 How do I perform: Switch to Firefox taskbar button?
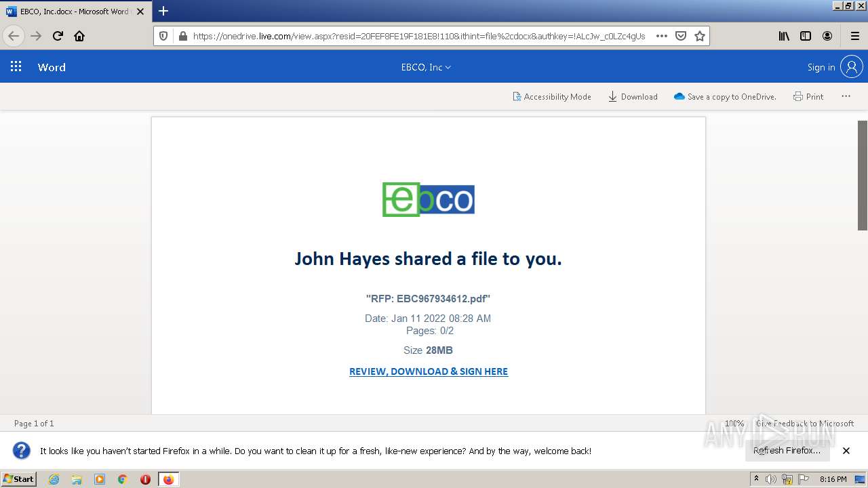click(168, 479)
